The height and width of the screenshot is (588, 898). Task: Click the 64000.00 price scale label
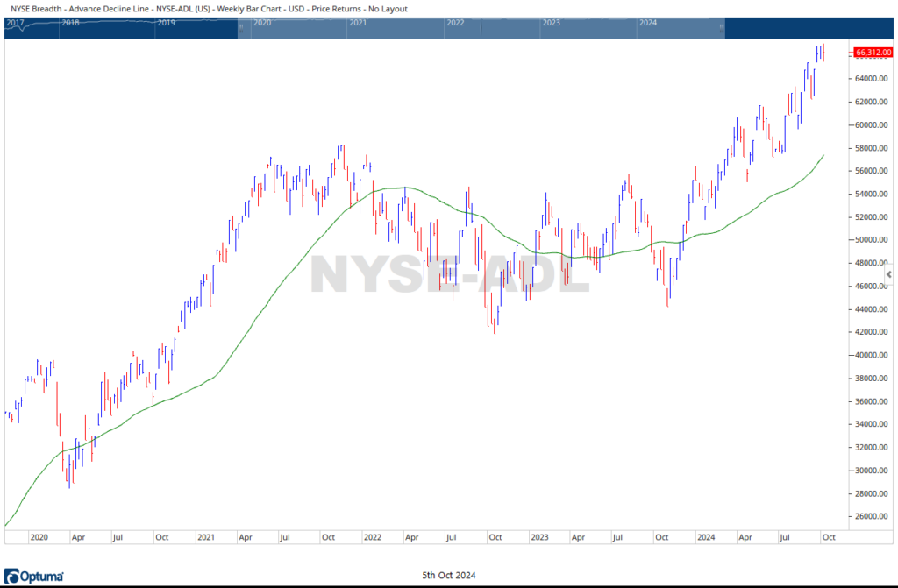click(872, 79)
